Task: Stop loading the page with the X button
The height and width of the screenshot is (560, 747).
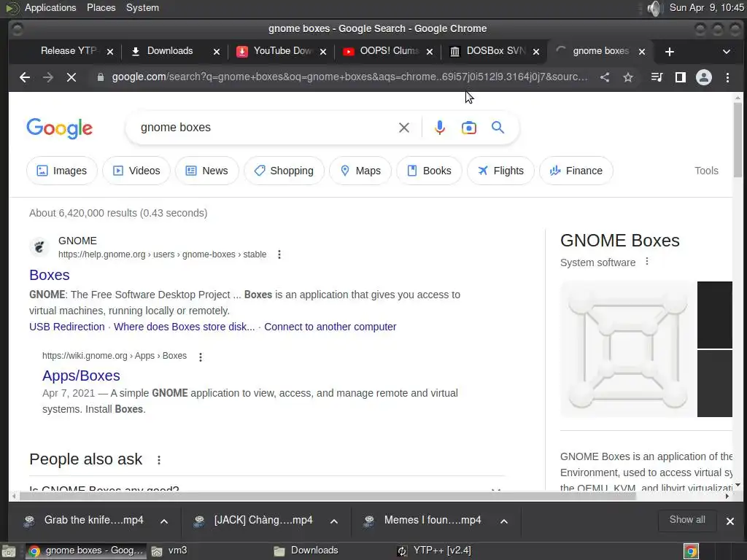Action: [71, 77]
